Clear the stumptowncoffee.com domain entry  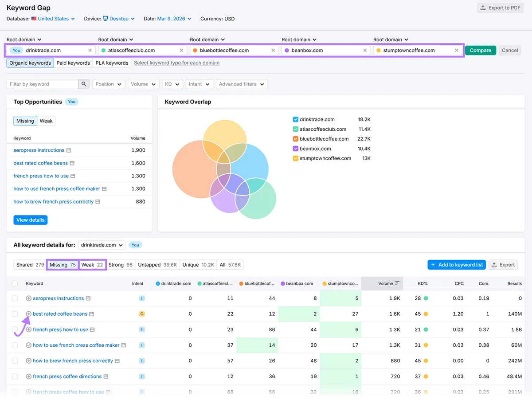pos(457,51)
